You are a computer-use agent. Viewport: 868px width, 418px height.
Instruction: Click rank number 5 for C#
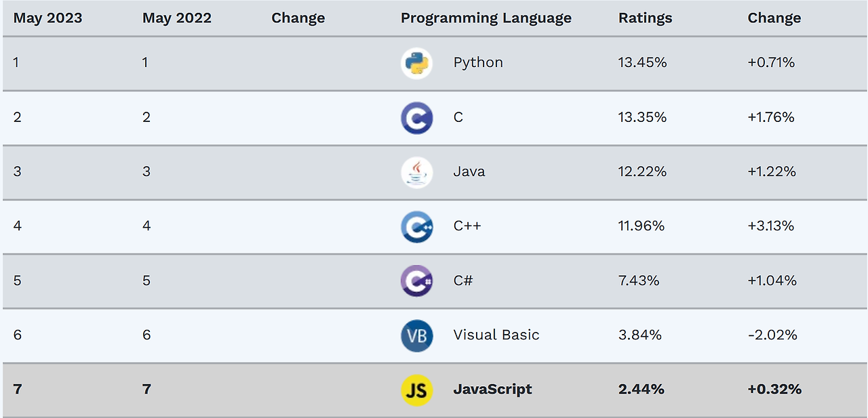17,280
